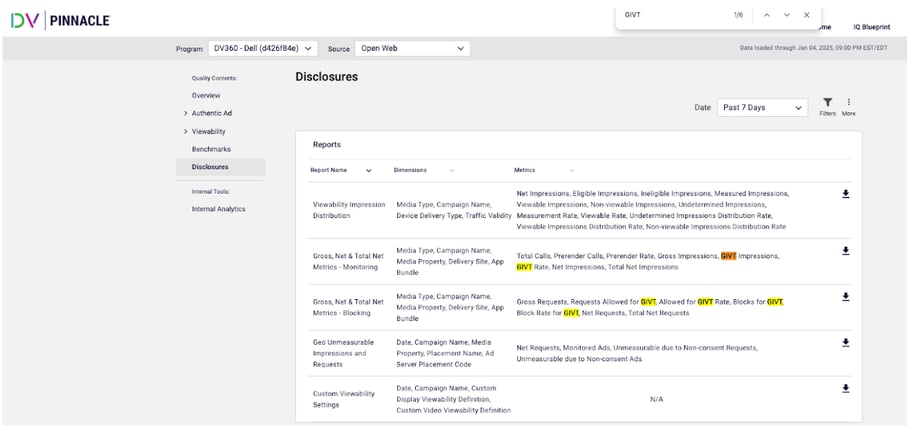The image size is (907, 432).
Task: Expand the Authentic Ad section
Action: 186,114
